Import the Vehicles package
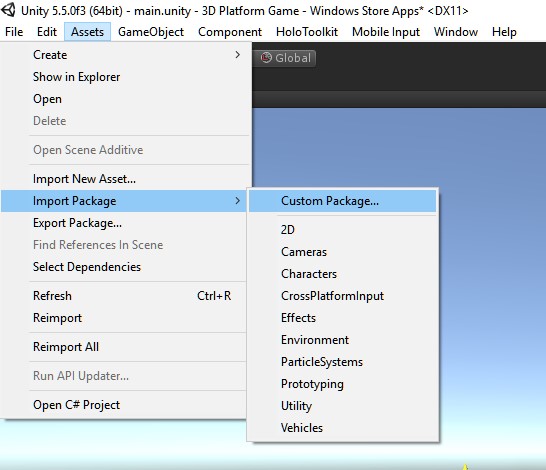546x470 pixels. click(x=343, y=428)
